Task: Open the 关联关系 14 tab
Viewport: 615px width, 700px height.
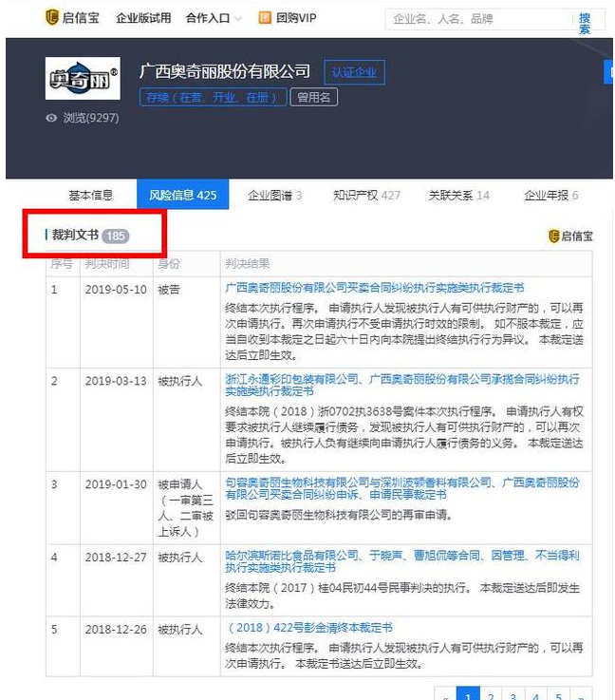Action: click(458, 195)
